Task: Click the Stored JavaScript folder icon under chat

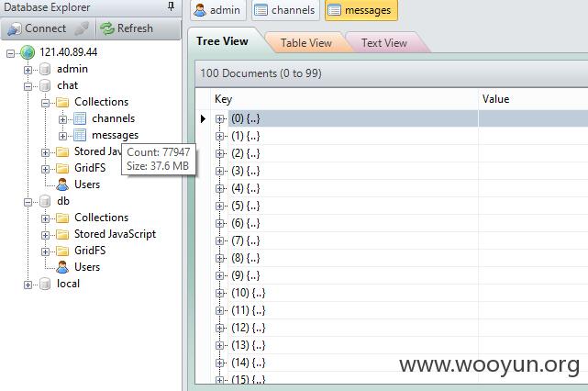Action: coord(62,151)
